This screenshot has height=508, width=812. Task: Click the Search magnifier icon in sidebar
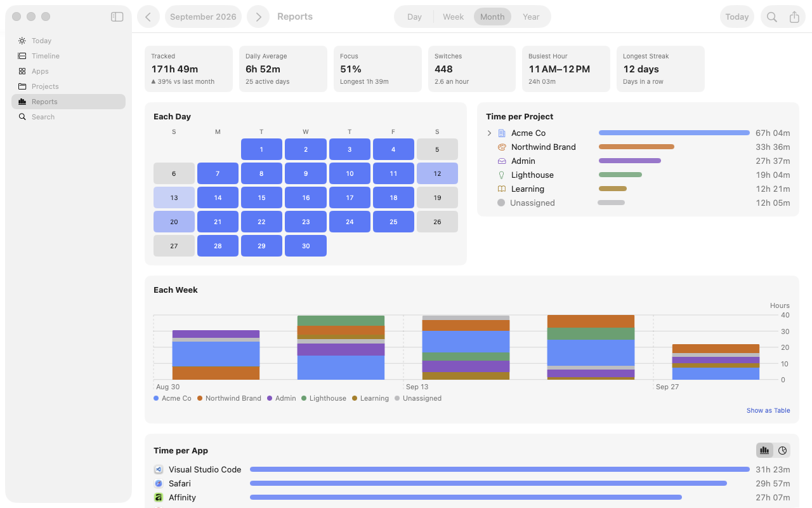click(x=22, y=117)
